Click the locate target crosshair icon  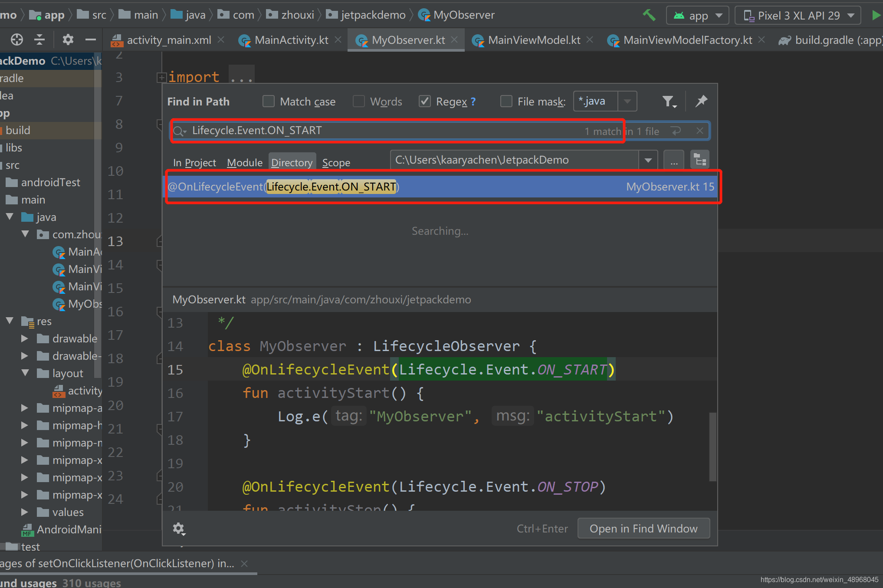[17, 40]
